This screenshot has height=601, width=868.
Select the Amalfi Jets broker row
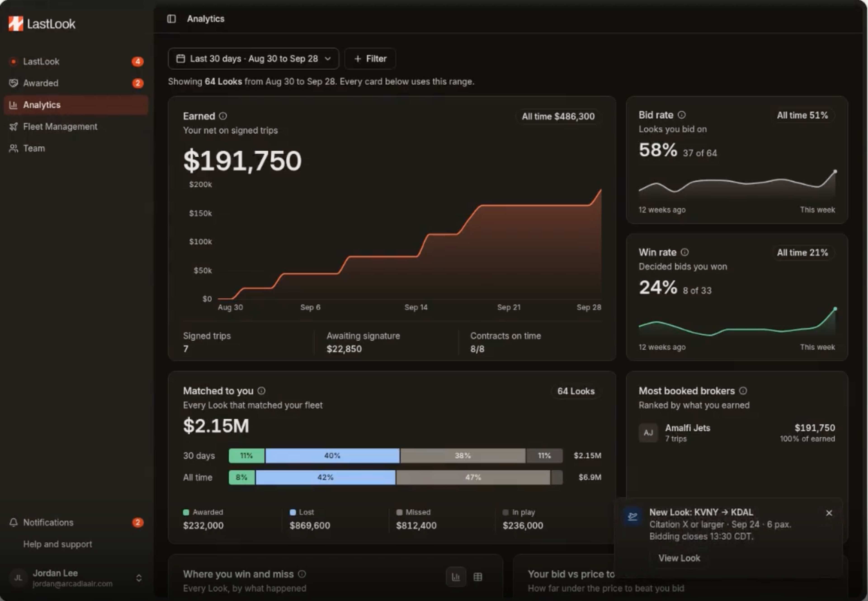click(x=737, y=433)
